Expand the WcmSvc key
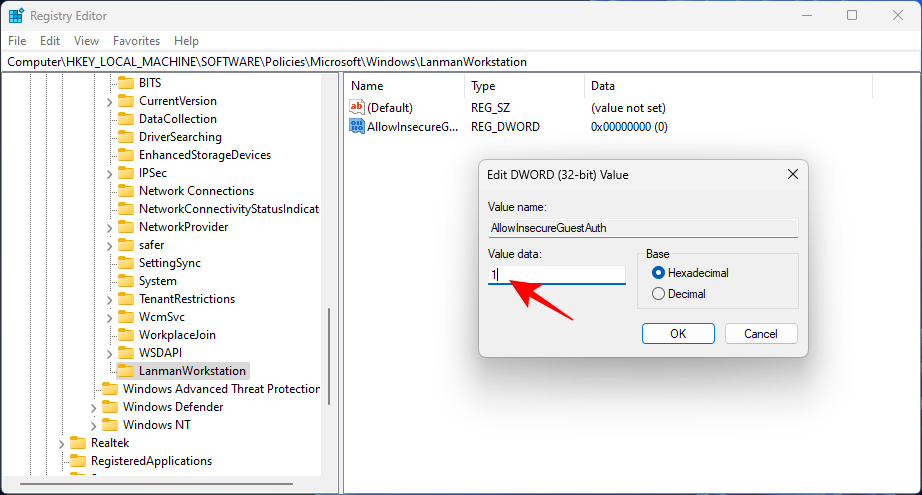The width and height of the screenshot is (922, 495). click(109, 318)
